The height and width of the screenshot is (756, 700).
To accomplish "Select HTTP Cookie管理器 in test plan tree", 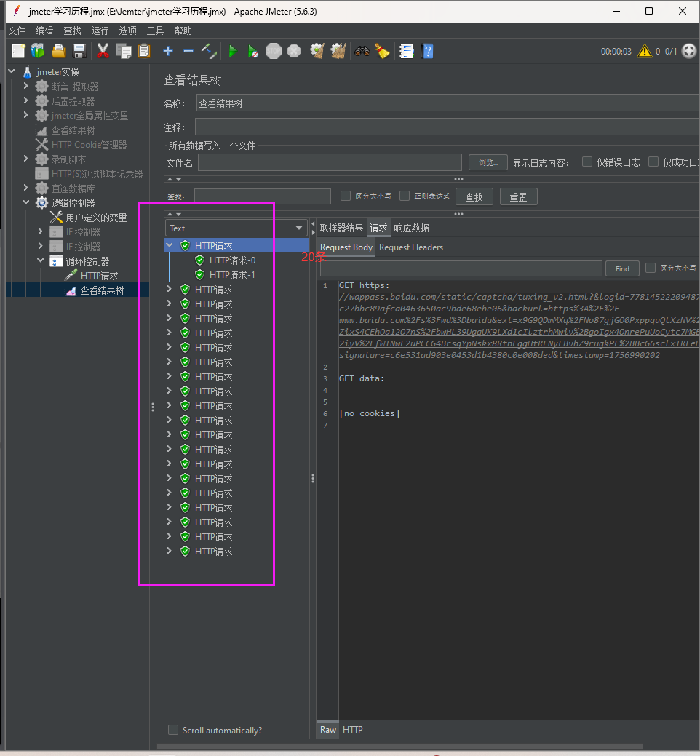I will [x=89, y=145].
